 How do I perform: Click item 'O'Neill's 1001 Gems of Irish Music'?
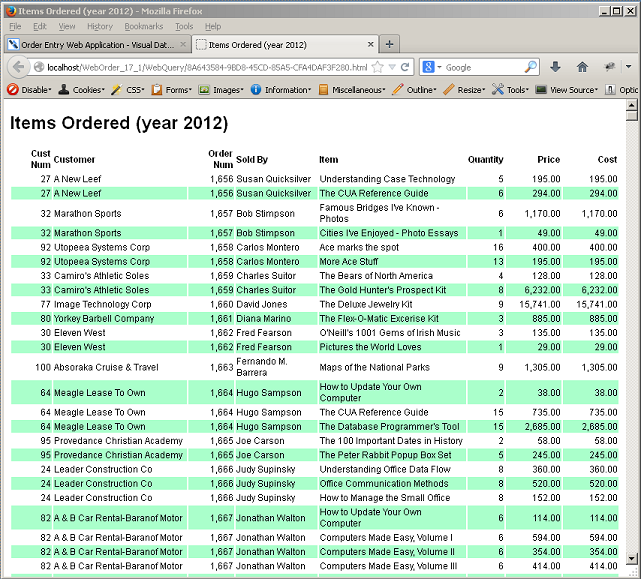coord(390,333)
